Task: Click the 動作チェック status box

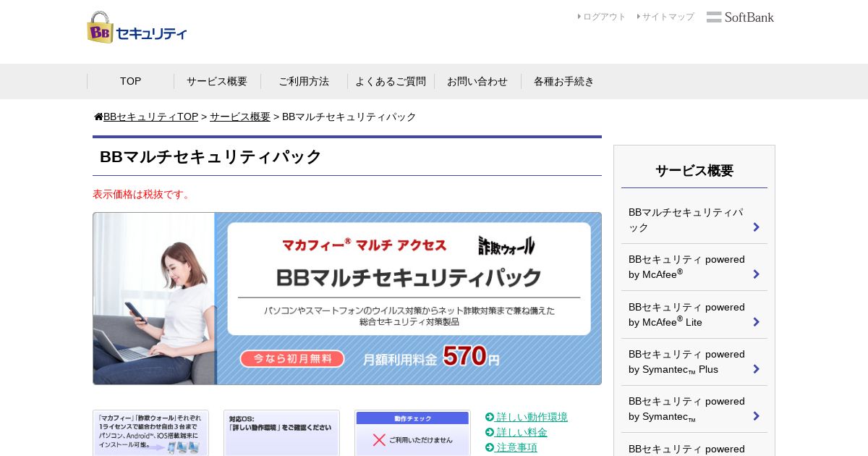Action: 412,433
